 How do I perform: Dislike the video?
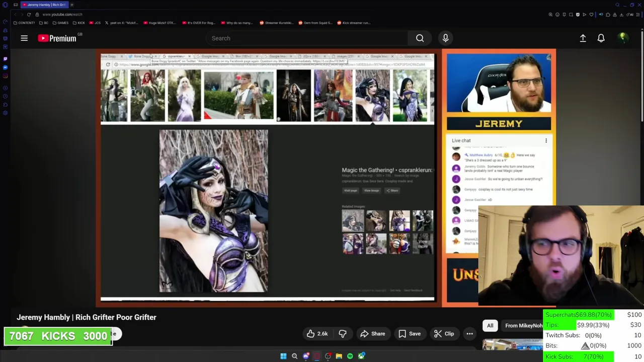[343, 334]
